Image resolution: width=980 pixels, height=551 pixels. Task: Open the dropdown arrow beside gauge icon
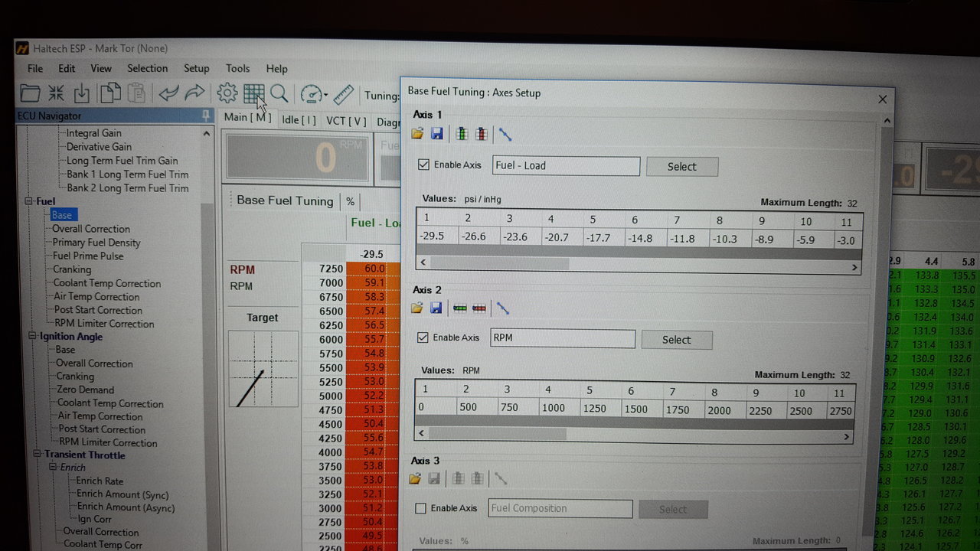pos(325,96)
